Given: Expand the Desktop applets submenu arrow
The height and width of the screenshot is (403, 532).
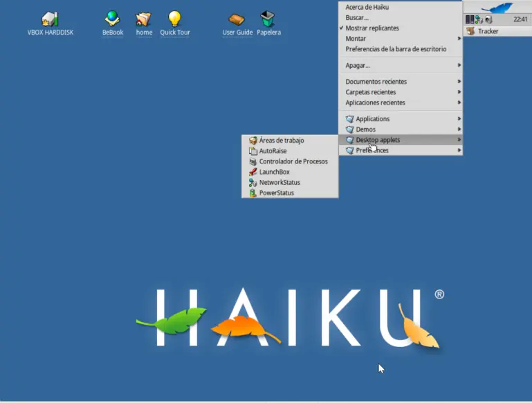Looking at the screenshot, I should pos(459,140).
